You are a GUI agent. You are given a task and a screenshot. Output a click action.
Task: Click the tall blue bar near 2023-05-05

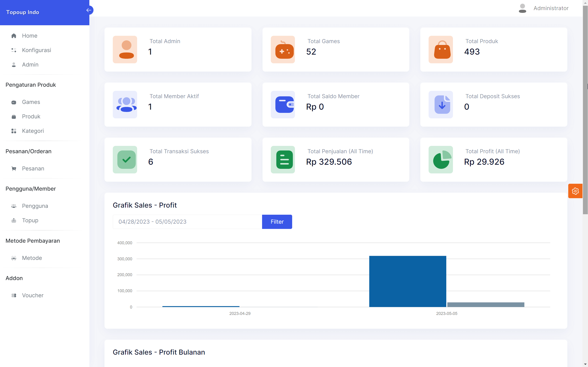coord(408,282)
